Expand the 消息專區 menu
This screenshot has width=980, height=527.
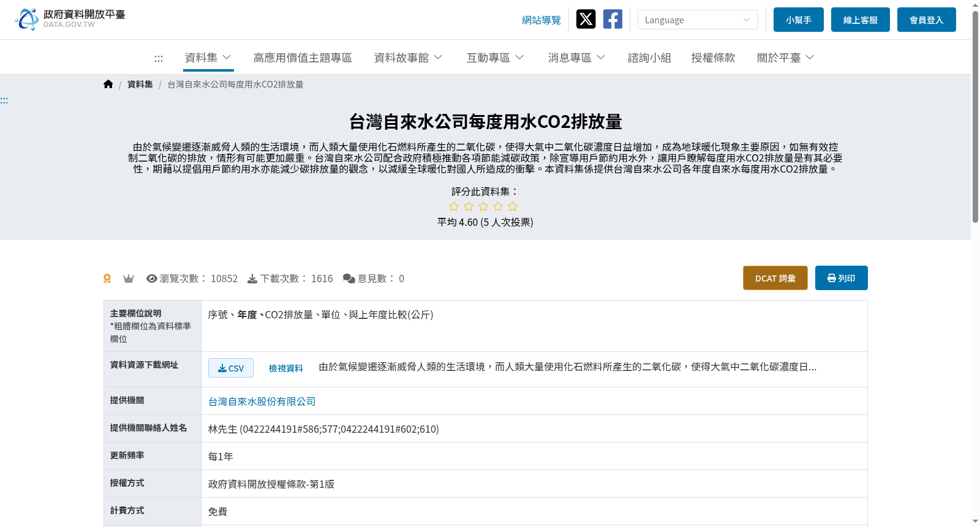click(x=576, y=58)
